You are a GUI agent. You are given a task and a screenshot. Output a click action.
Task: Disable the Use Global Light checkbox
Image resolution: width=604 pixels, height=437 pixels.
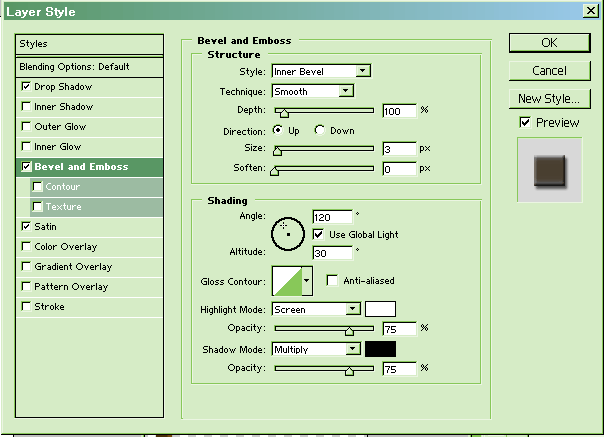pyautogui.click(x=319, y=234)
